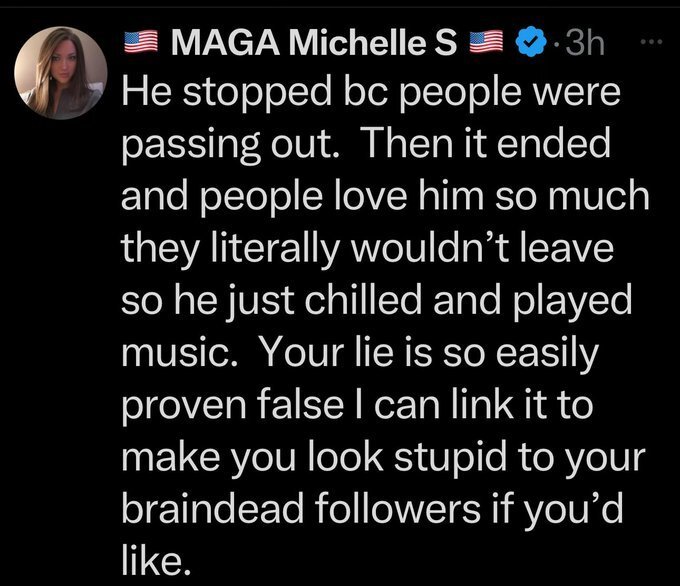Click the flag emoji after the name

(487, 43)
